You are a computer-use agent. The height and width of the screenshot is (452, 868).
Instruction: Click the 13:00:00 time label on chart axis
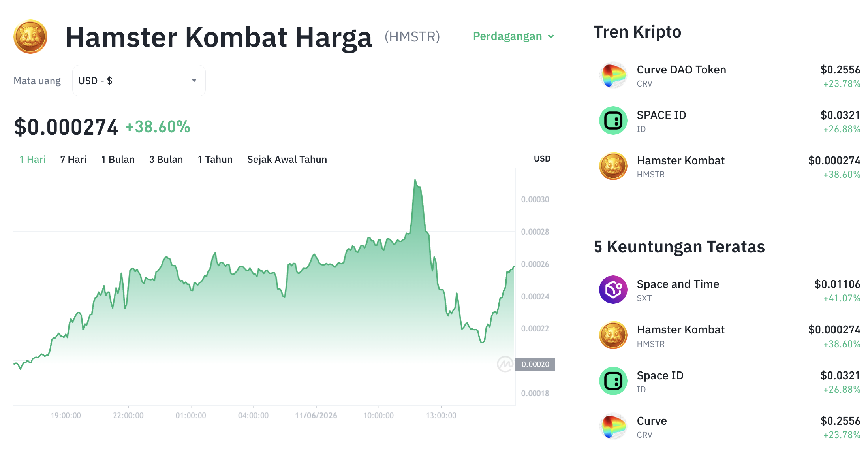(x=441, y=416)
